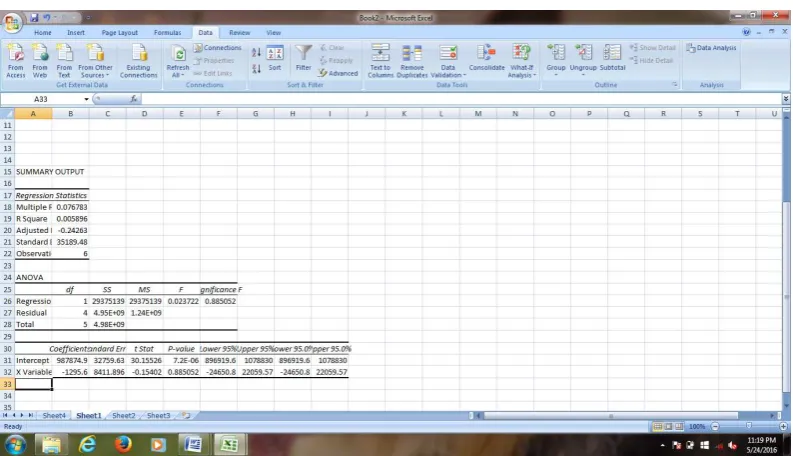Switch to Page Break Preview button

point(679,427)
